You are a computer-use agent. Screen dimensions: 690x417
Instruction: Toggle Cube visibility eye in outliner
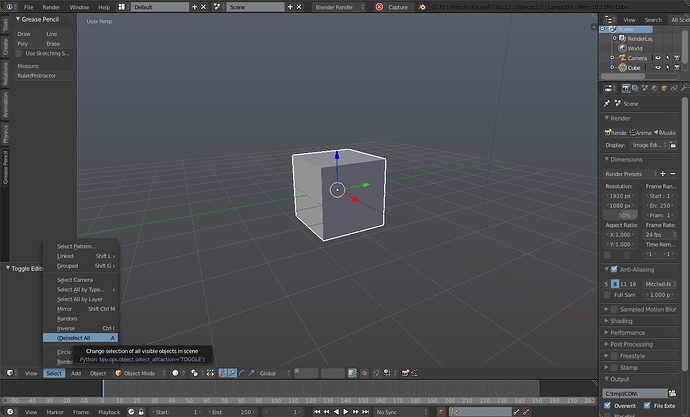657,67
